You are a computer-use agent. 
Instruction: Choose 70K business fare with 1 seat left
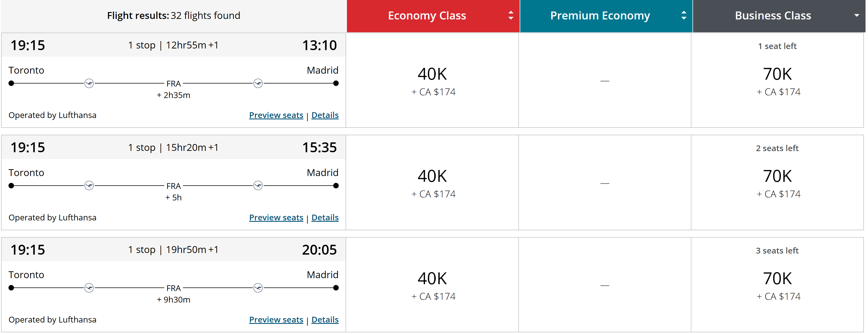(777, 80)
